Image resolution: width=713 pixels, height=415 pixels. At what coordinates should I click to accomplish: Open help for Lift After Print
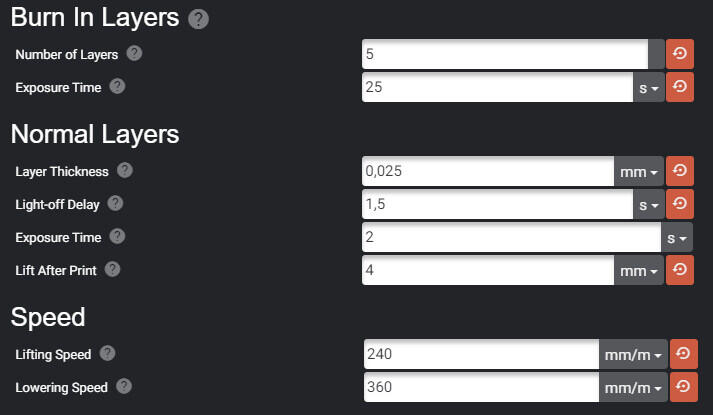point(112,269)
